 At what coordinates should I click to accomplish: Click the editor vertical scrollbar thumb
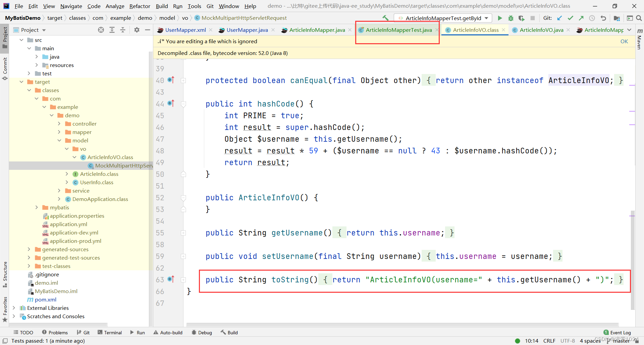633,260
